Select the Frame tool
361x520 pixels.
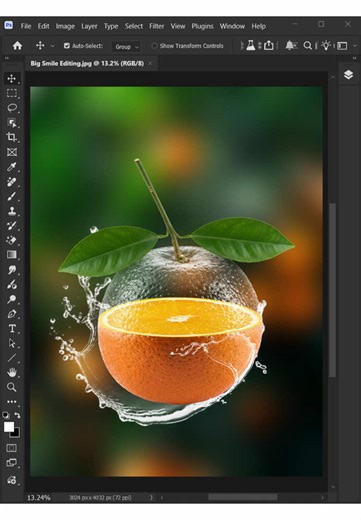(x=12, y=152)
